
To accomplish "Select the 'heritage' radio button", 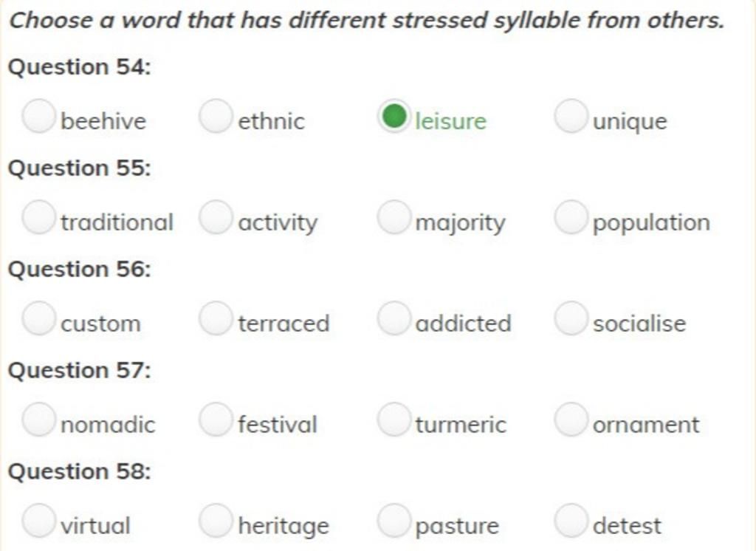I will (216, 521).
